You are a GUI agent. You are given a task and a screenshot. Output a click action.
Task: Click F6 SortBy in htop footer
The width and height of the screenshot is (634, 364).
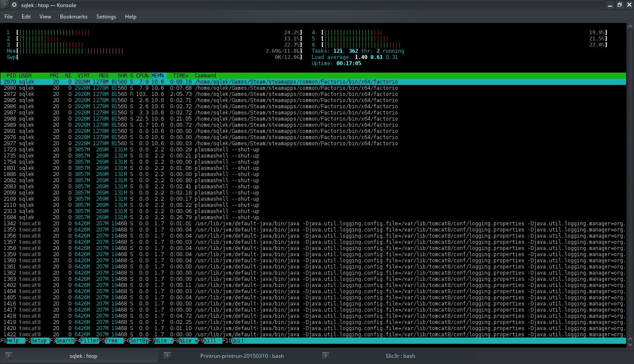pyautogui.click(x=136, y=341)
